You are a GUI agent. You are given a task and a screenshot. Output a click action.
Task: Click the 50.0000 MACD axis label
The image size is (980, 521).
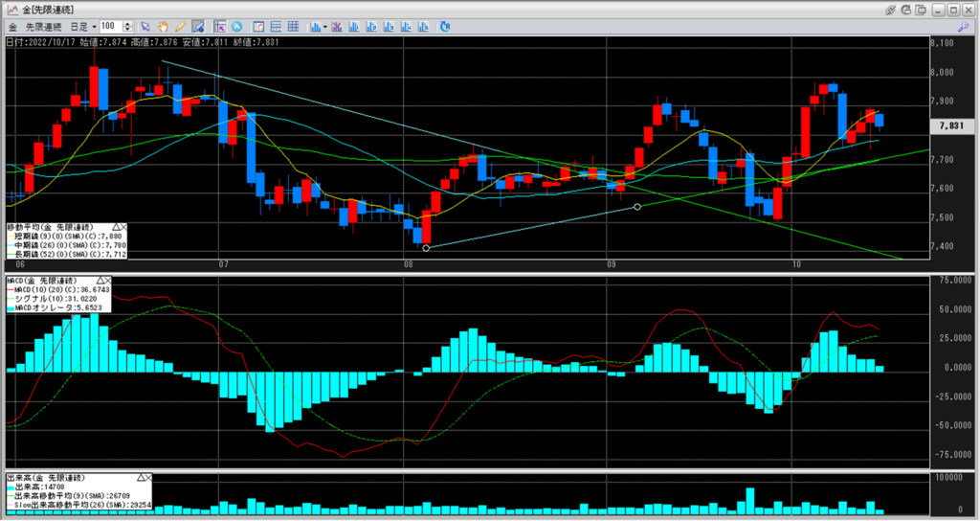point(956,309)
